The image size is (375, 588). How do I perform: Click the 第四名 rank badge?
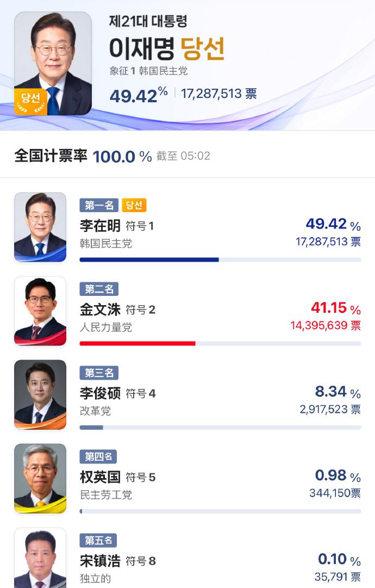coord(98,456)
